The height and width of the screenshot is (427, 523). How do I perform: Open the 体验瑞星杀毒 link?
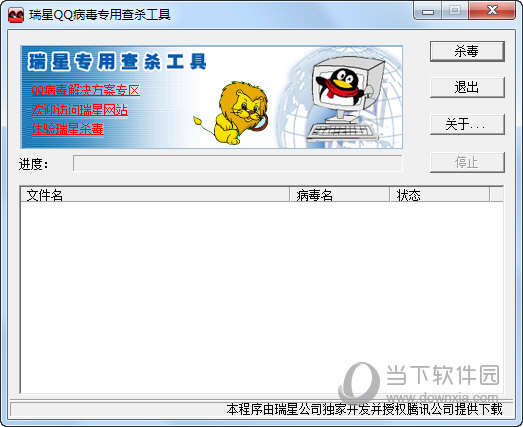point(68,129)
